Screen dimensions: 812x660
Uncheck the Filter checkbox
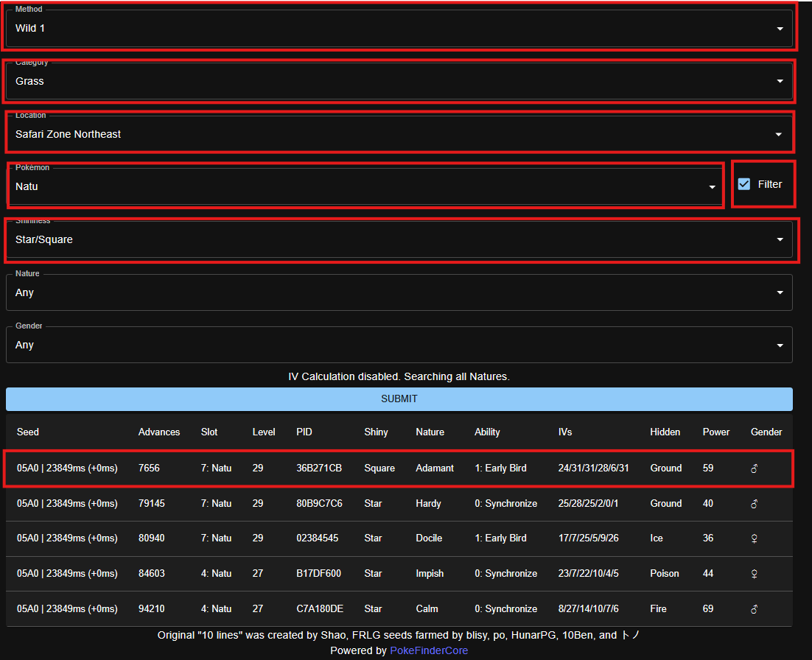[x=744, y=184]
